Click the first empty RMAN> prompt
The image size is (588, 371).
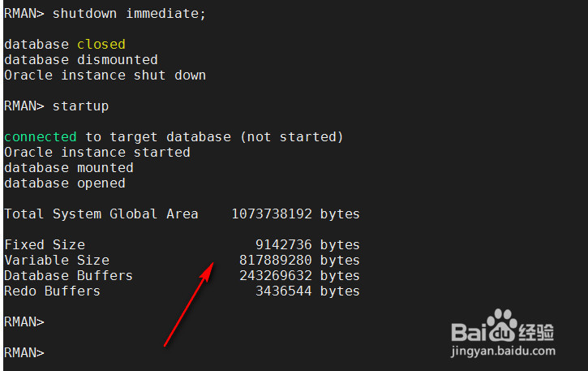pyautogui.click(x=24, y=321)
